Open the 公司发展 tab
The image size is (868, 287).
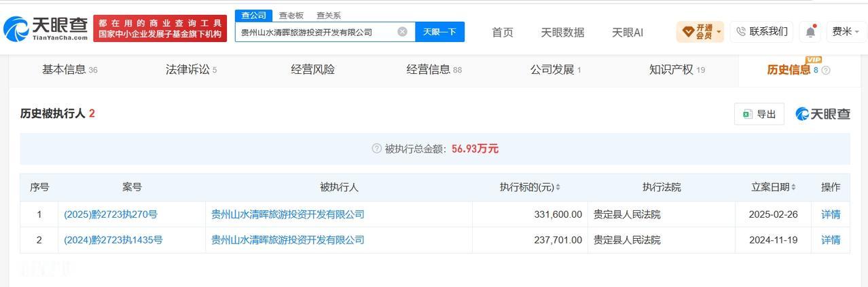[556, 69]
